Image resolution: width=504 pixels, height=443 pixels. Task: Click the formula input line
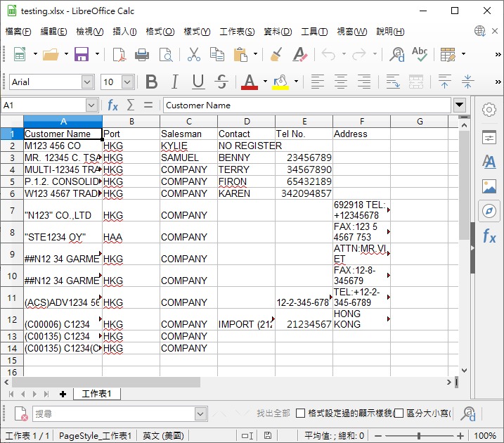[306, 105]
